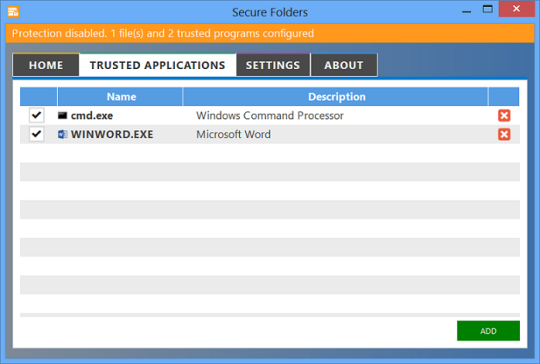Uncheck the WINWORD.EXE trusted checkbox
Screen dimensions: 540x364
37,134
